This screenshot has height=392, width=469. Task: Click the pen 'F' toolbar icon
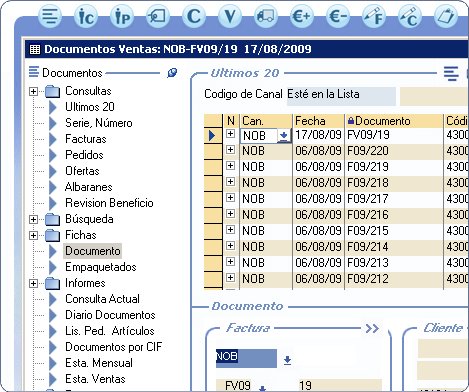[374, 16]
